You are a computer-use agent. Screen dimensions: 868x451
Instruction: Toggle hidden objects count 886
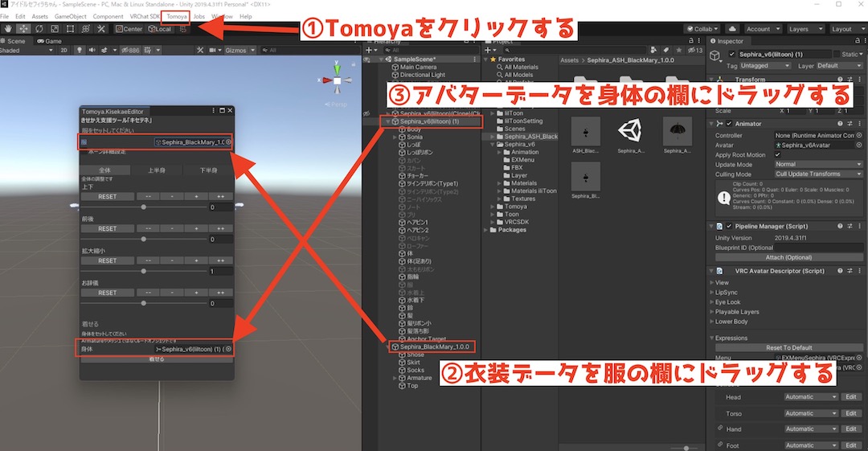point(131,50)
